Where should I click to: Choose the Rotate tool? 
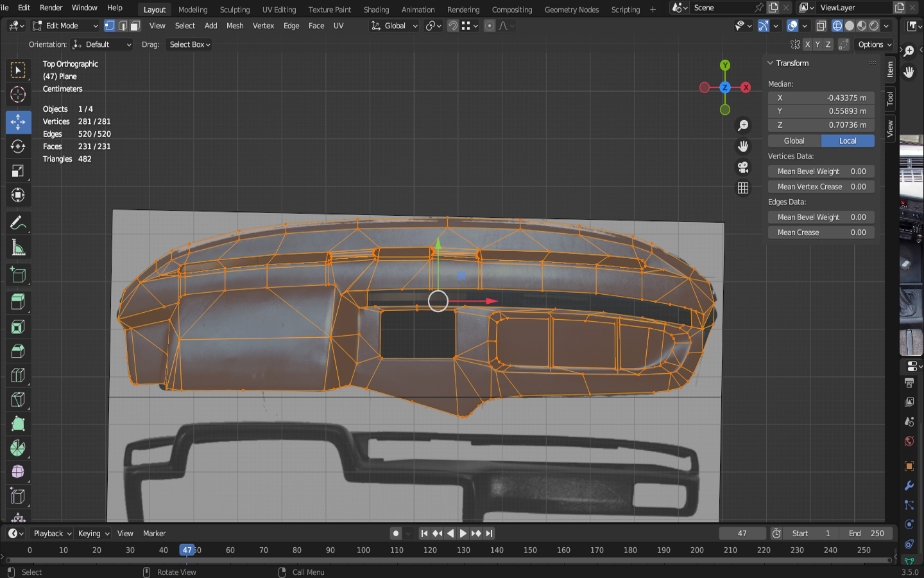click(x=18, y=146)
